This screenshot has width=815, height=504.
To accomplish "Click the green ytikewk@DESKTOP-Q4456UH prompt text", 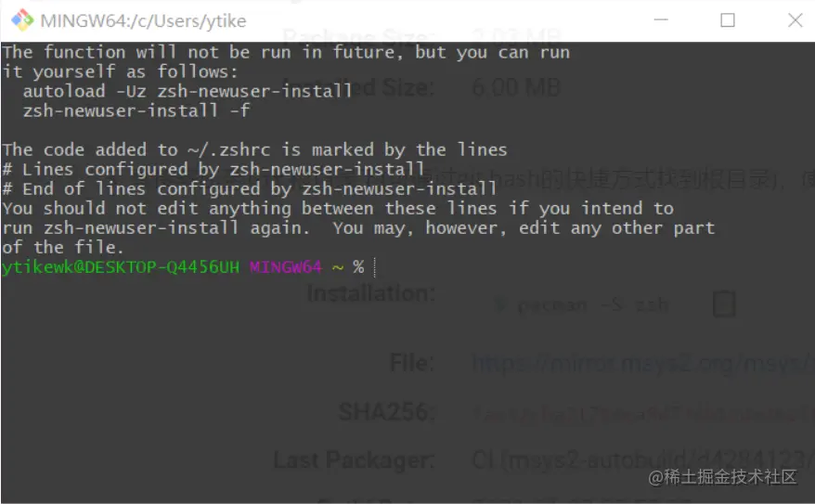I will tap(121, 267).
